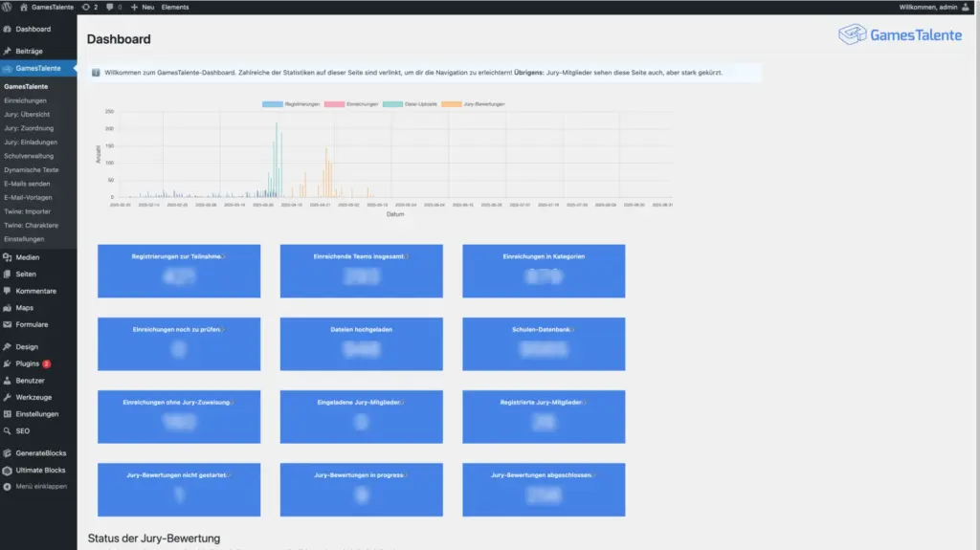The height and width of the screenshot is (550, 980).
Task: Click the Formulare envelope icon
Action: click(8, 324)
